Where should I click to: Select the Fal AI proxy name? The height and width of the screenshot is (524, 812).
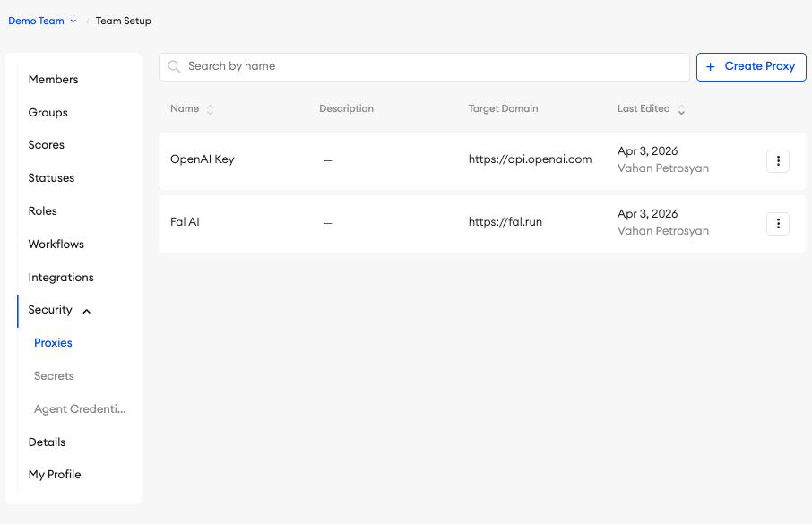[x=185, y=222]
